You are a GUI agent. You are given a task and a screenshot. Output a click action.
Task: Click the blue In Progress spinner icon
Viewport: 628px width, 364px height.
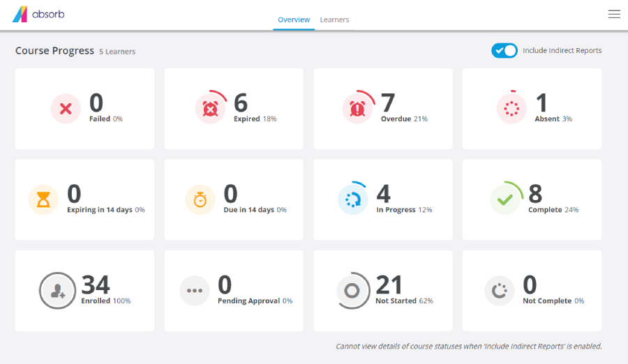353,199
